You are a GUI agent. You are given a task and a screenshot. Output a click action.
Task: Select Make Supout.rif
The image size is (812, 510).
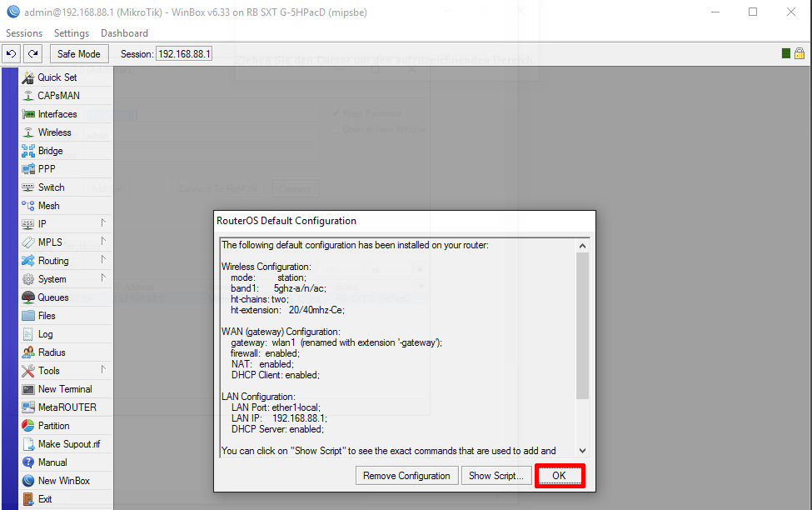[x=66, y=444]
